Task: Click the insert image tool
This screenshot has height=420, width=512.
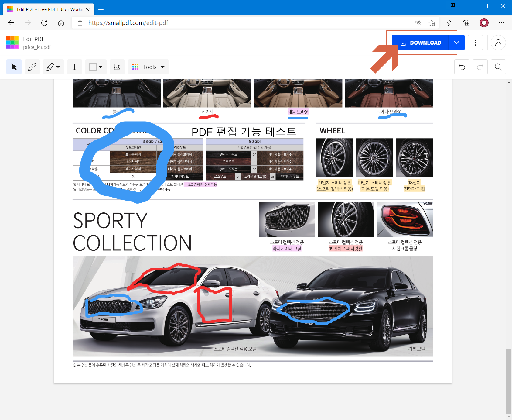Action: (x=117, y=67)
